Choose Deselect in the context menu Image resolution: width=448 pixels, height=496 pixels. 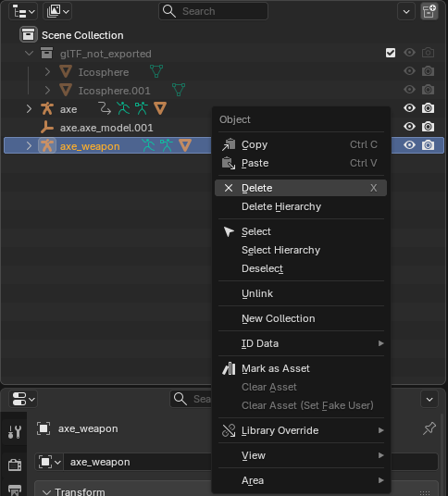tap(301, 268)
